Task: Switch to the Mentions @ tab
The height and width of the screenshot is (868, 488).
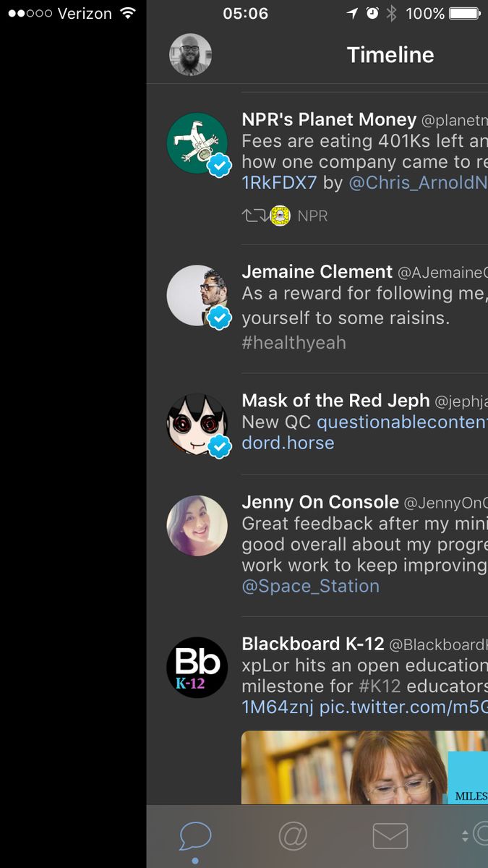Action: point(293,836)
